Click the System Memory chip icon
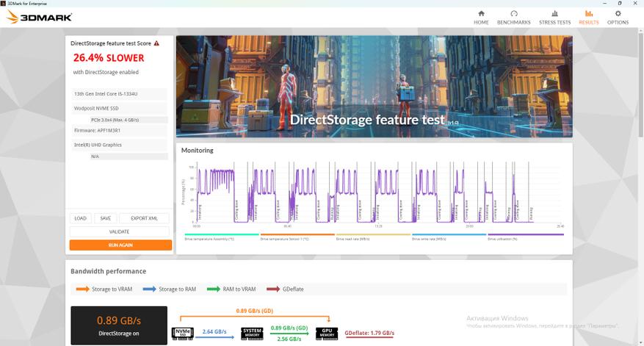Image resolution: width=644 pixels, height=346 pixels. [x=252, y=334]
